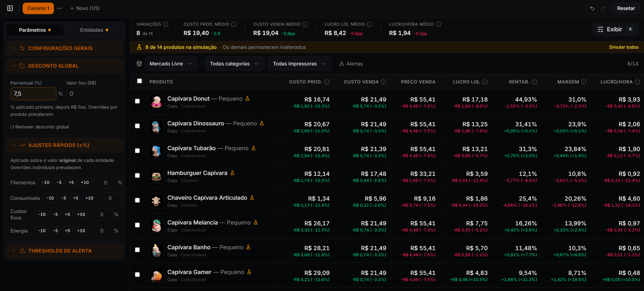Open the Mercado Livre dropdown
This screenshot has width=644, height=291.
point(171,64)
